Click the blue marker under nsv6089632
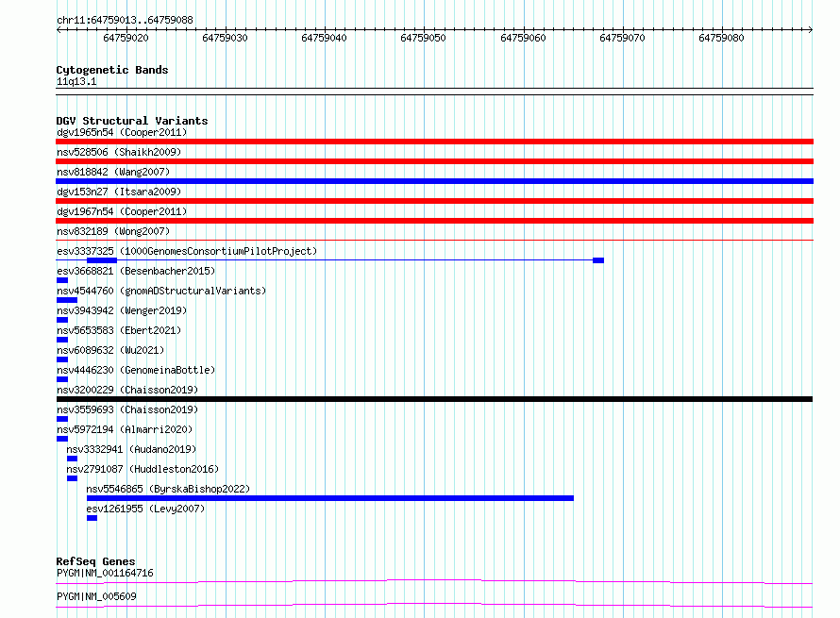This screenshot has width=840, height=618. point(62,359)
